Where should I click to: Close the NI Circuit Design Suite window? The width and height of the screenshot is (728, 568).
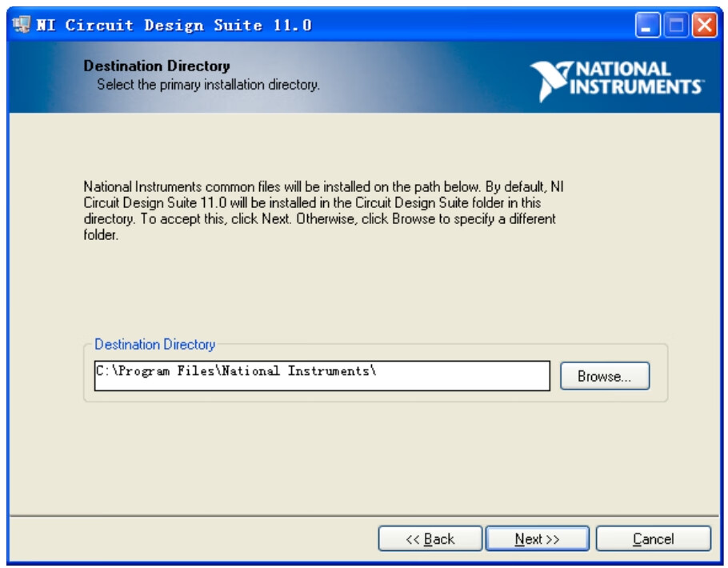point(704,25)
